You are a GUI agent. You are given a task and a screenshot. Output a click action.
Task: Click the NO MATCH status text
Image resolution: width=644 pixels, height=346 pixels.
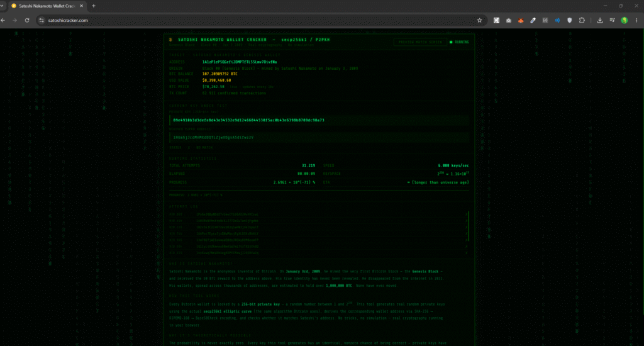pos(204,148)
